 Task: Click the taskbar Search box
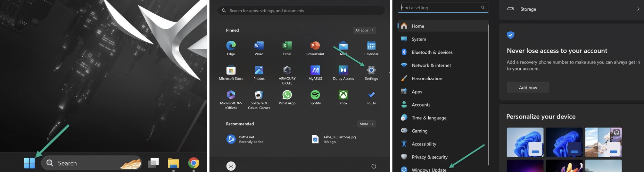tap(92, 163)
